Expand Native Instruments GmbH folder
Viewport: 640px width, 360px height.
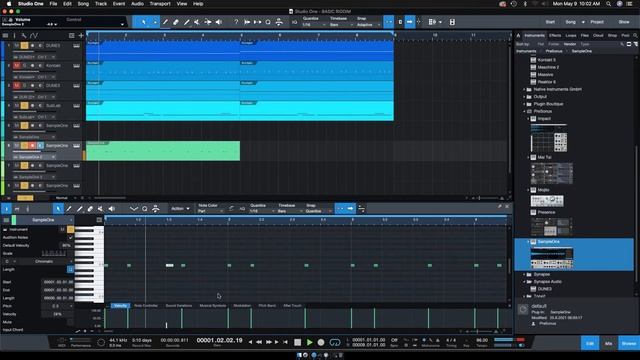click(x=524, y=89)
